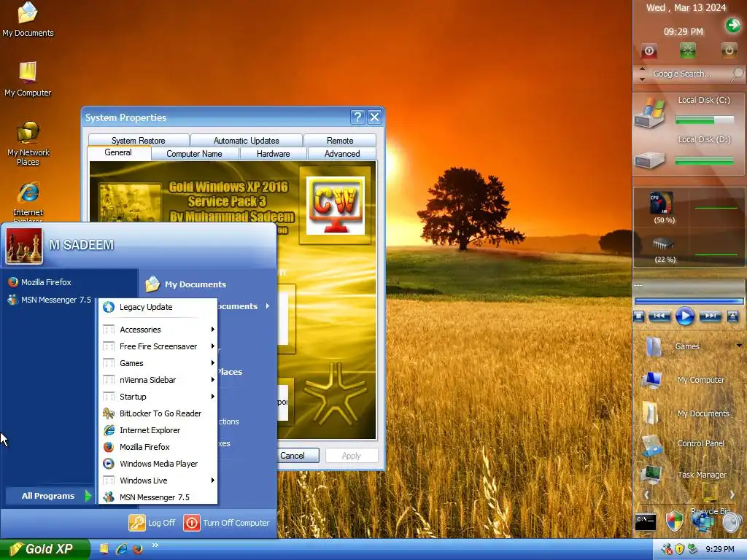Launch MSN Messenger 7.5 from All Programs
Viewport: 747px width, 560px height.
click(x=158, y=497)
